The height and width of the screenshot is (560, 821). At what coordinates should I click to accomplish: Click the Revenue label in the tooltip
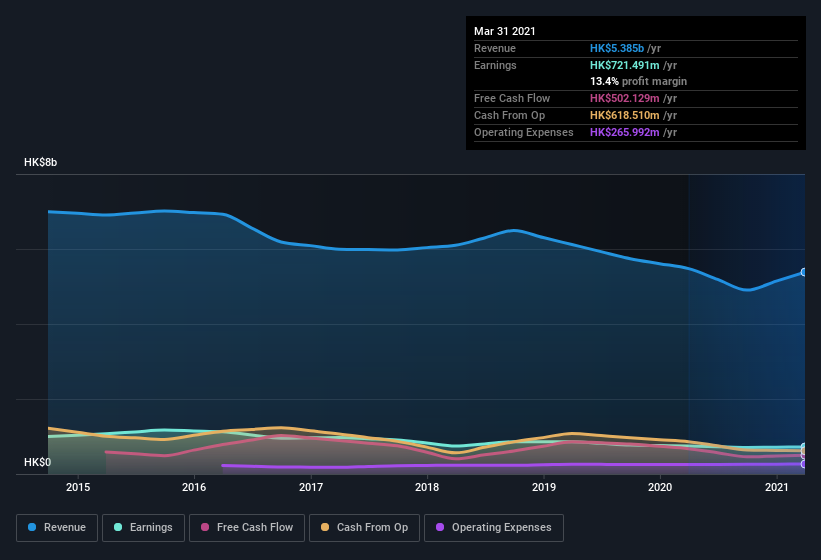pyautogui.click(x=495, y=48)
